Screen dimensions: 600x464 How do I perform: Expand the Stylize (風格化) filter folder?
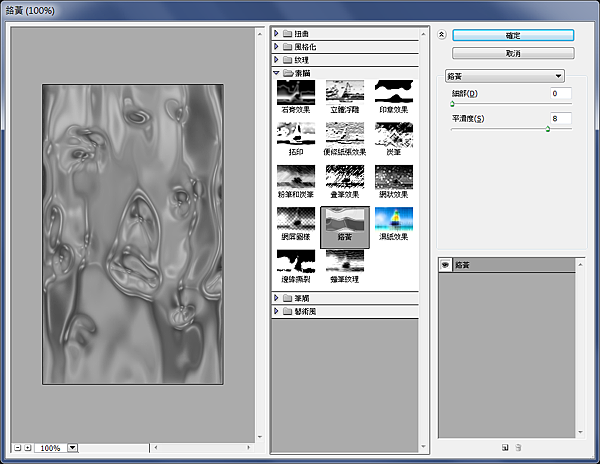click(276, 46)
